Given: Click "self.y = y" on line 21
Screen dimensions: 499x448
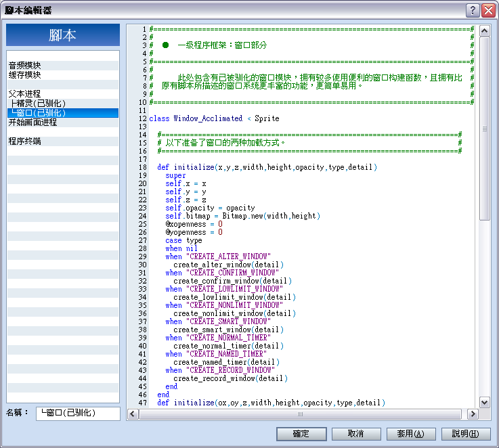Looking at the screenshot, I should coord(186,192).
